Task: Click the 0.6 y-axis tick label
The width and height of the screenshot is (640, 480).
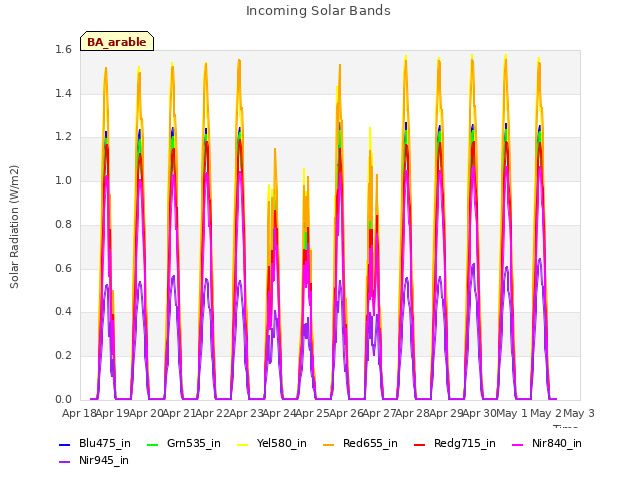Action: click(63, 269)
